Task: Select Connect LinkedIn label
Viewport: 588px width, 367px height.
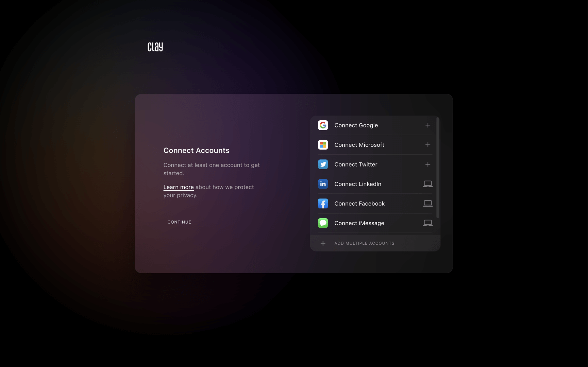Action: (x=358, y=184)
